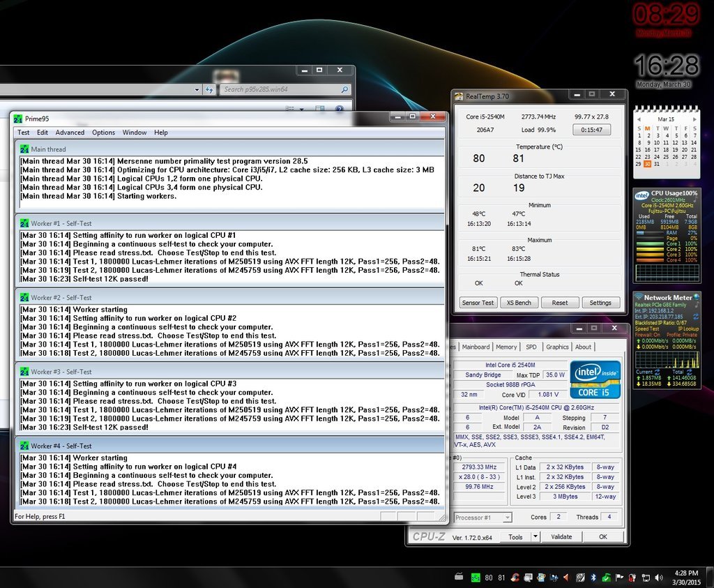Open the network tray icon

(646, 578)
